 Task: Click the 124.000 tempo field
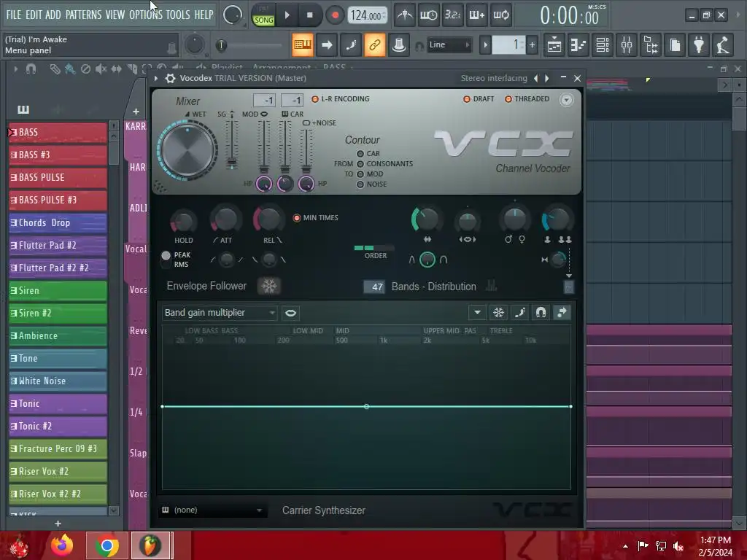point(367,15)
